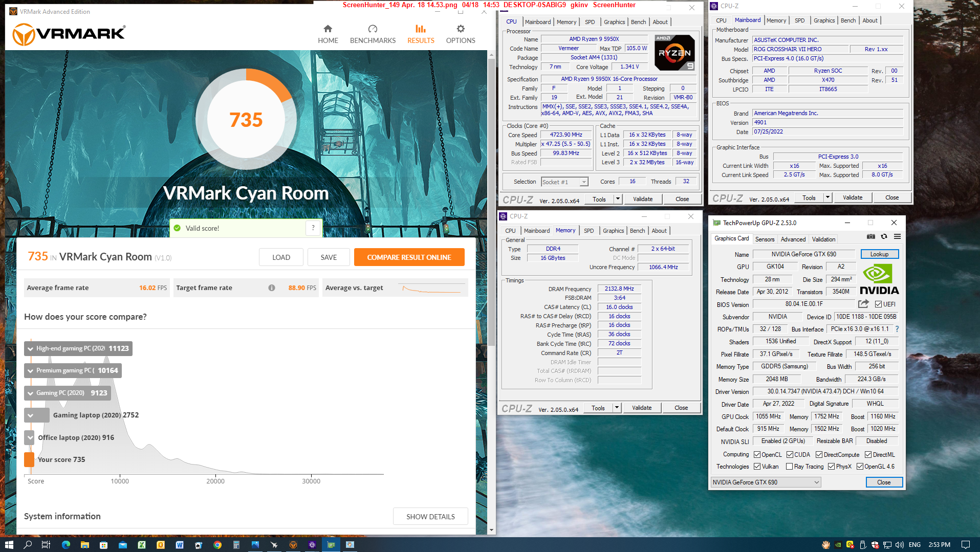The width and height of the screenshot is (980, 552).
Task: Open File Explorer from taskbar
Action: pos(84,545)
